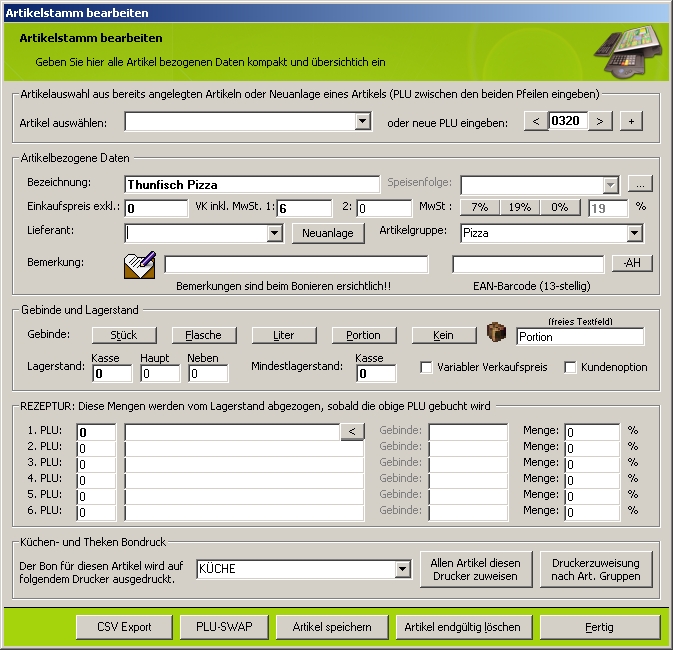Select Stück as Gebinde
The width and height of the screenshot is (673, 650).
[124, 335]
